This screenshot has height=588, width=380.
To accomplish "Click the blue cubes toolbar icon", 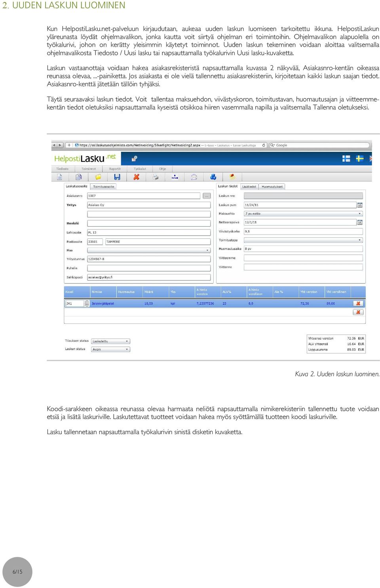I will 213,177.
